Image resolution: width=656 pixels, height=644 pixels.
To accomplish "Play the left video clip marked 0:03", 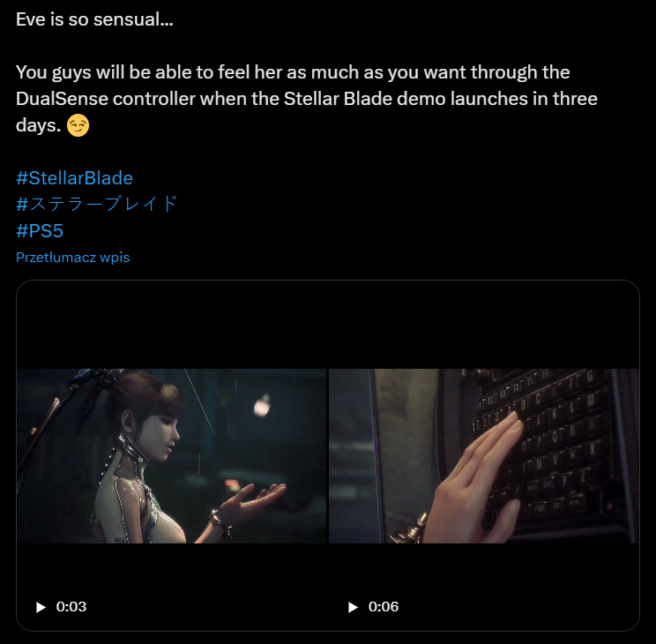I will click(41, 607).
